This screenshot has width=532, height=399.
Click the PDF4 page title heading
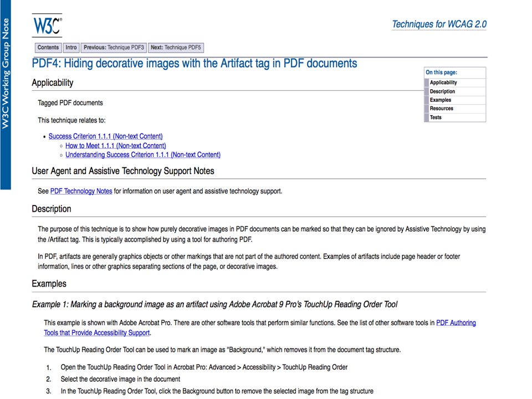[195, 63]
